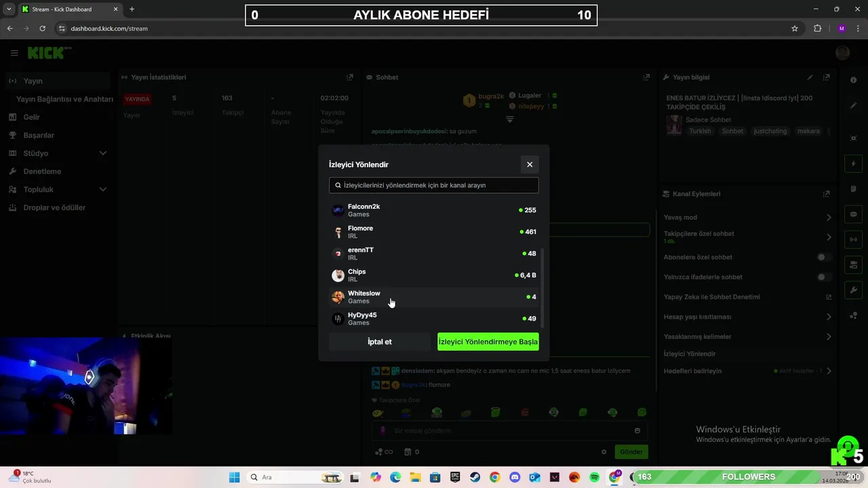
Task: Expand Yasaklanmış kelimeler options
Action: click(x=829, y=337)
